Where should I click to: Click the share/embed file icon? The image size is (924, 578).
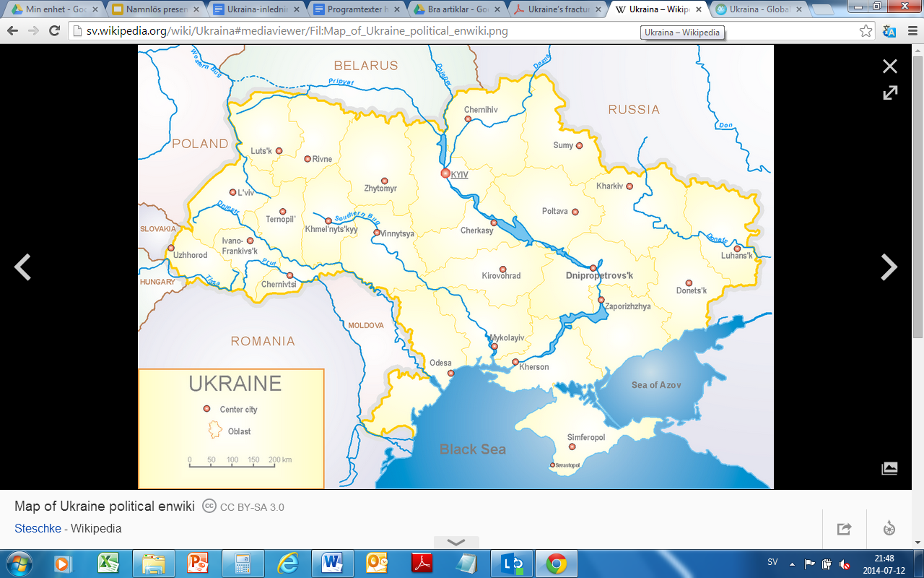tap(844, 528)
